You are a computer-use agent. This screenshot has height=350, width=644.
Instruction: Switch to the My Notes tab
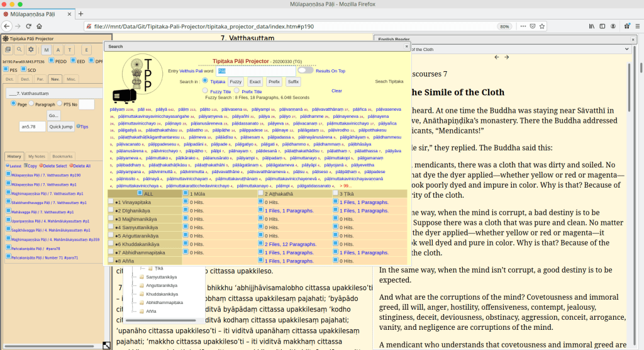click(x=37, y=155)
